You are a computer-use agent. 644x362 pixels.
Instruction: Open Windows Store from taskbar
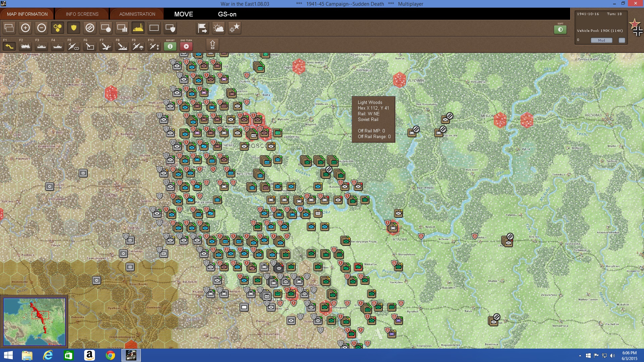(68, 355)
